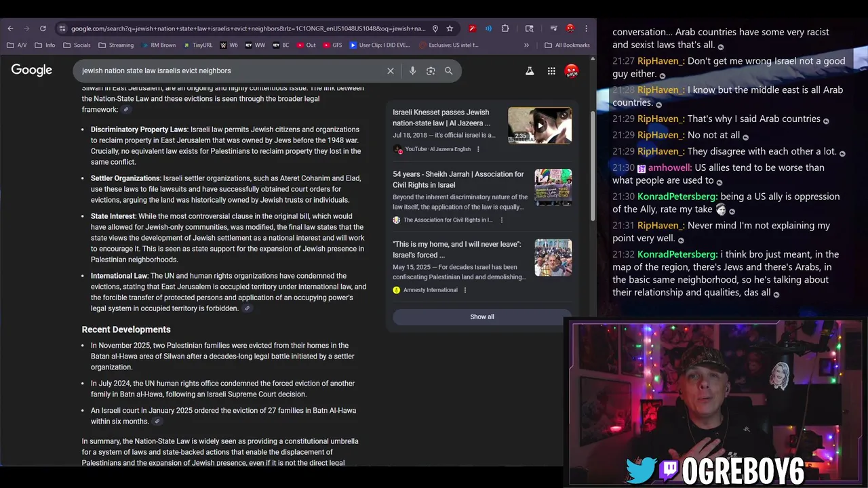
Task: Click 'Discriminatory Property Laws' bold text
Action: (x=139, y=129)
